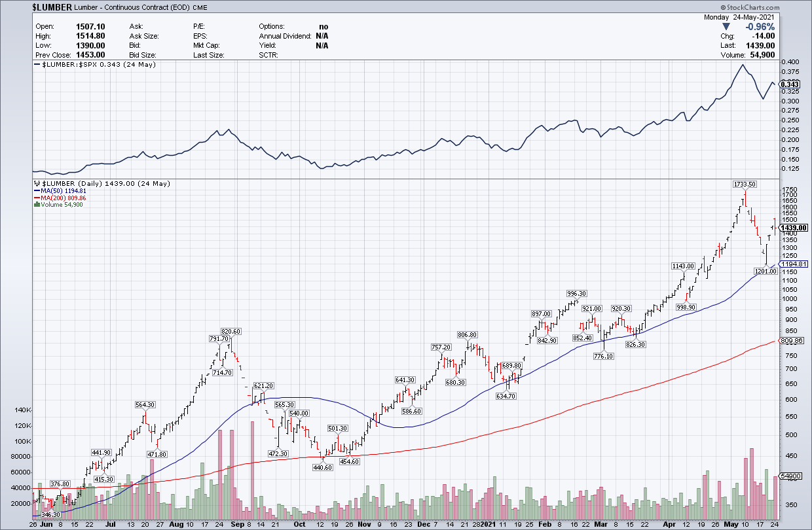Click the 757.20 price label
The image size is (812, 530).
[x=441, y=347]
